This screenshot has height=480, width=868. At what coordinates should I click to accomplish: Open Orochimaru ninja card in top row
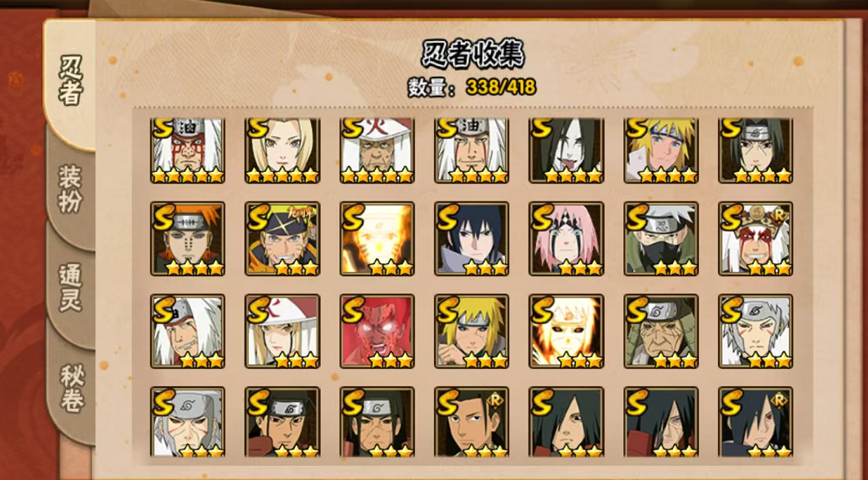[x=566, y=151]
